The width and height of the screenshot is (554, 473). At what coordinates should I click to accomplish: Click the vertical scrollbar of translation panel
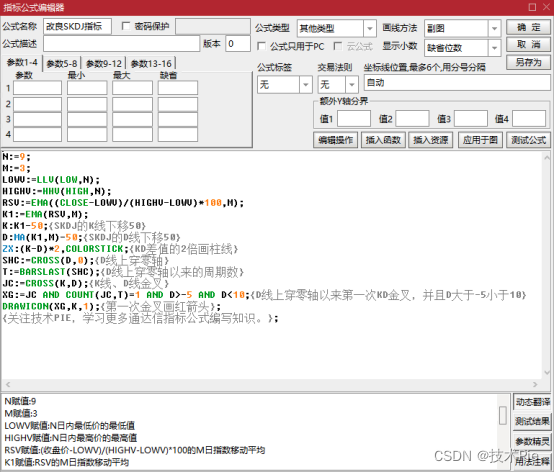tap(503, 415)
